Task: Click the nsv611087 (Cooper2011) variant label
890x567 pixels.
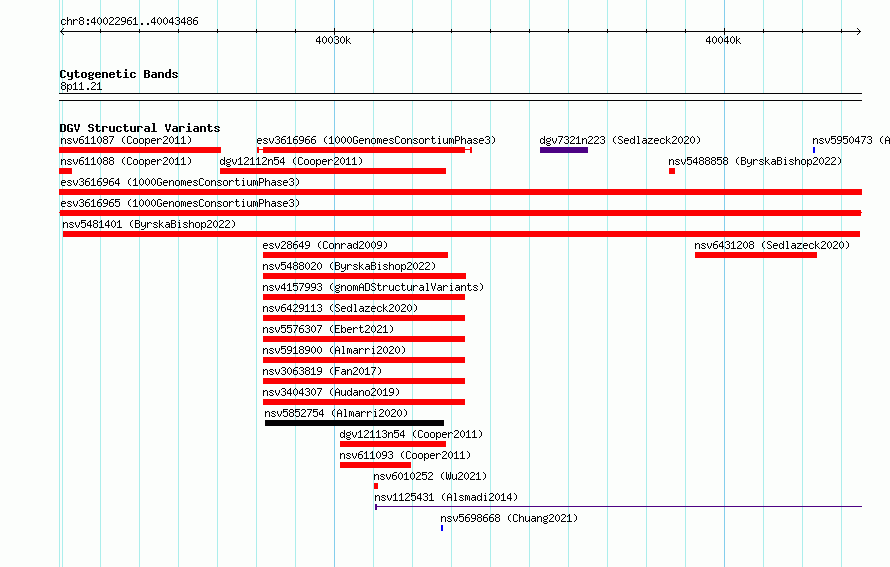Action: coord(126,140)
